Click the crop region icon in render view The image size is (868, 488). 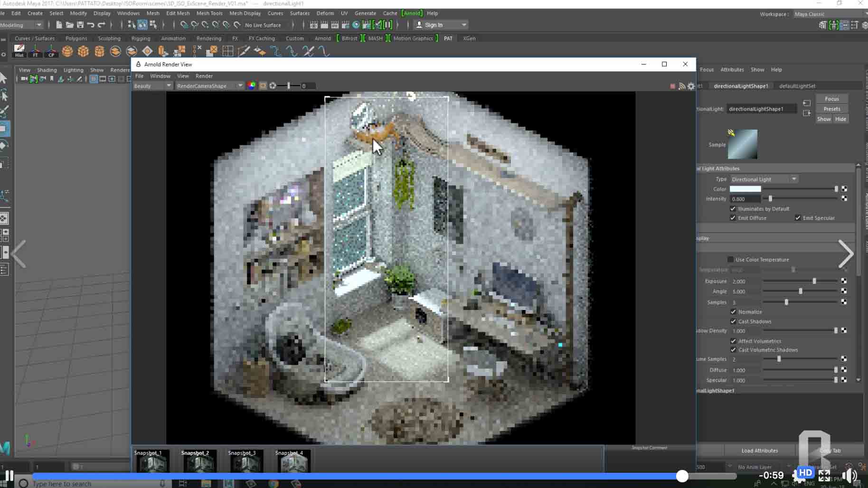[263, 85]
